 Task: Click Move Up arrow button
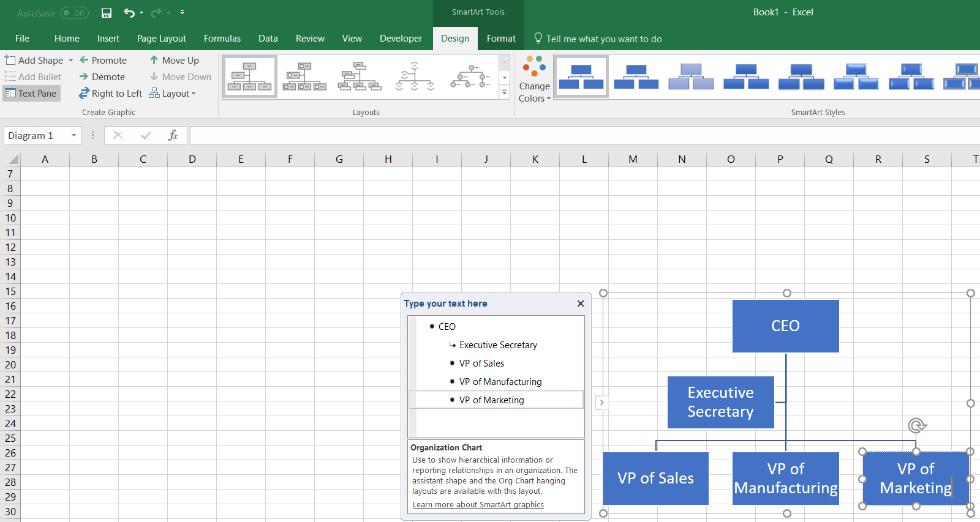175,60
